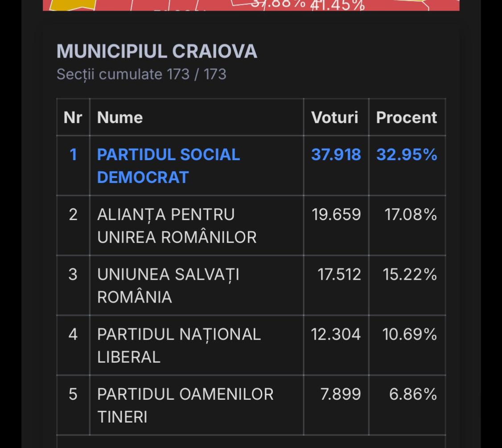
Task: Select the Procent column header
Action: tap(406, 117)
